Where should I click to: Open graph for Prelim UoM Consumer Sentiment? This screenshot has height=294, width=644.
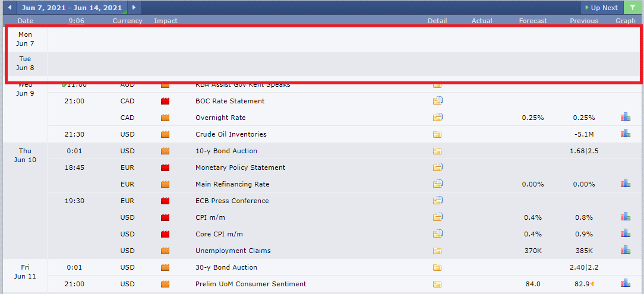pos(625,284)
